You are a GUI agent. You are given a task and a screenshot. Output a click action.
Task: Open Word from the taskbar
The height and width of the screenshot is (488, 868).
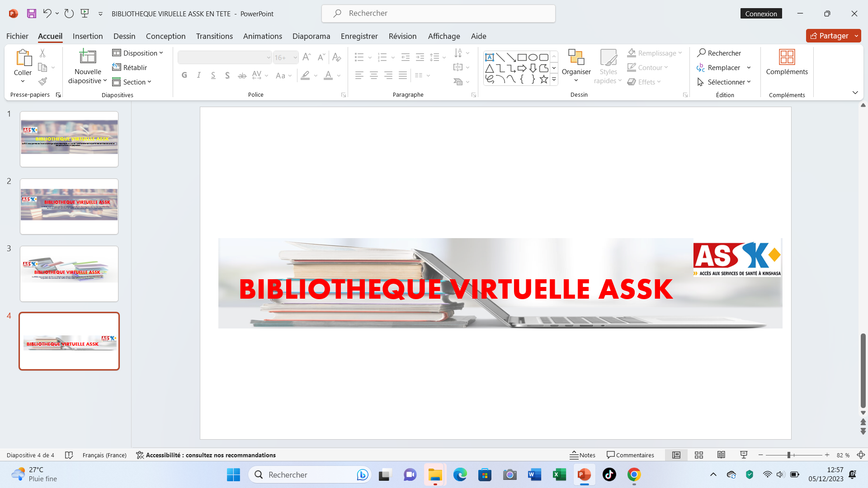pyautogui.click(x=534, y=475)
